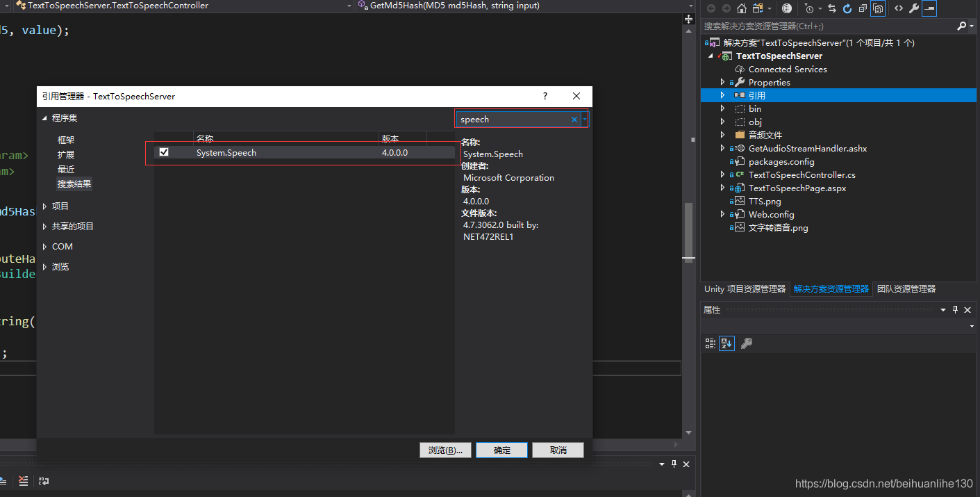Click the 浏览(B)... button
The image size is (980, 497).
446,450
